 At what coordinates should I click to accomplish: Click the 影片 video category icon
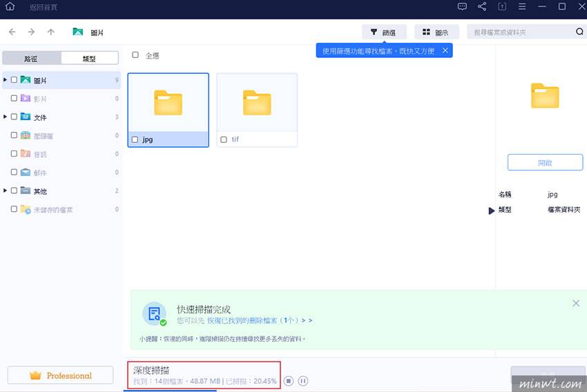coord(26,99)
